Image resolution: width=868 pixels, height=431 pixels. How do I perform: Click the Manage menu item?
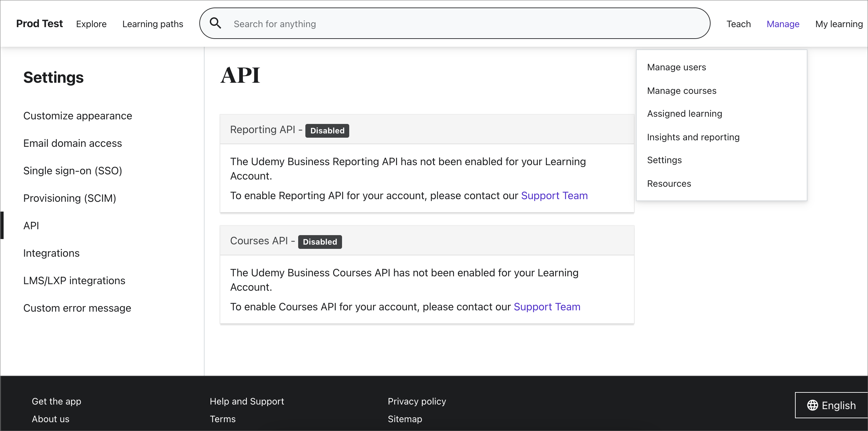(x=783, y=24)
